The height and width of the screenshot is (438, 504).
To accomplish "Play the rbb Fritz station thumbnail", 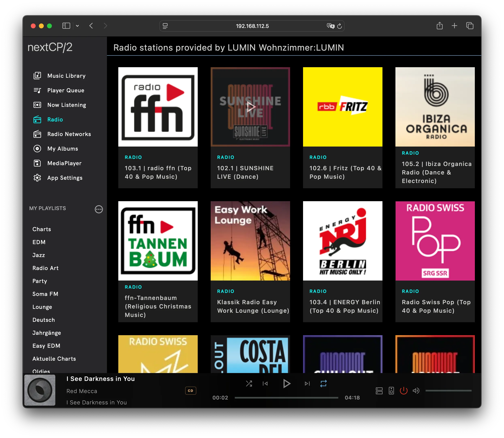I will 343,107.
